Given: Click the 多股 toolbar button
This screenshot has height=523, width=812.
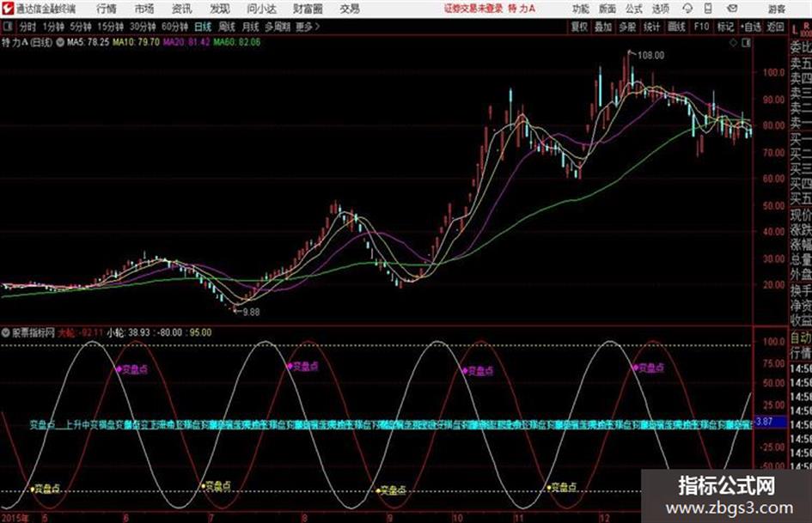Looking at the screenshot, I should [x=627, y=27].
